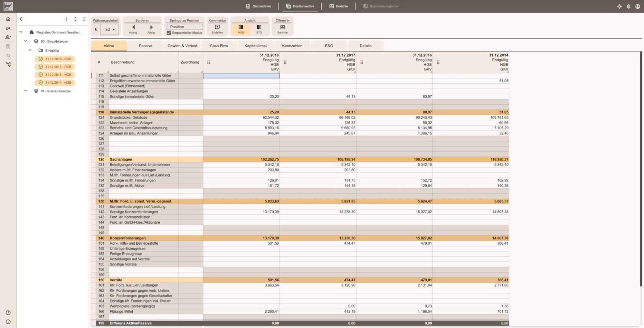Click the Position jump input field
The height and width of the screenshot is (328, 644).
click(185, 27)
